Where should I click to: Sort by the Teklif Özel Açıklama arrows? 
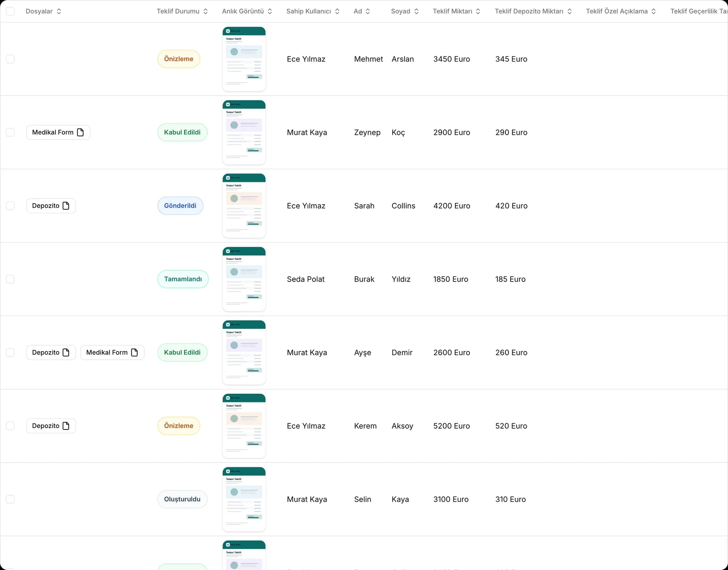coord(653,11)
